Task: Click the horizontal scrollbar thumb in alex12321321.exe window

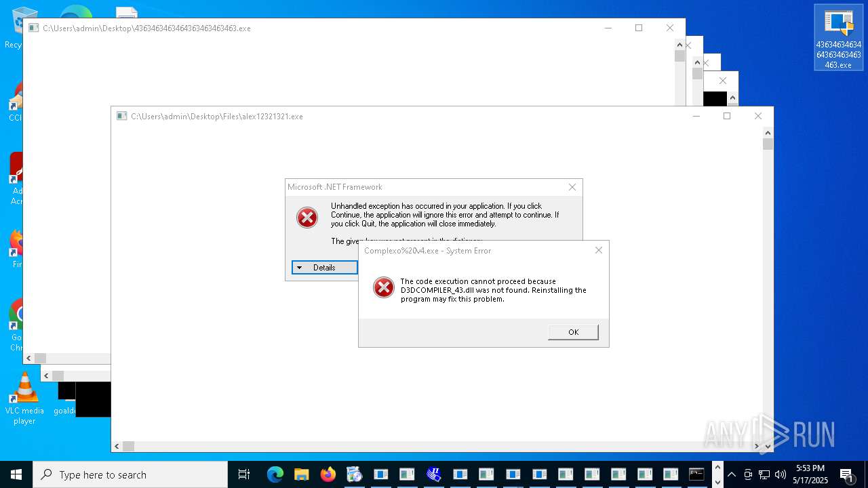Action: [x=128, y=446]
